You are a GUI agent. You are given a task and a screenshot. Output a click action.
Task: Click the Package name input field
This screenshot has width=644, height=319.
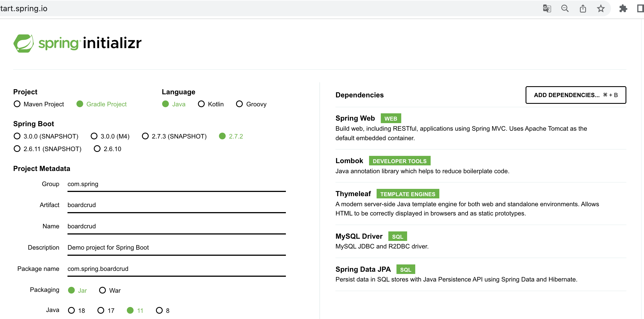(x=177, y=269)
